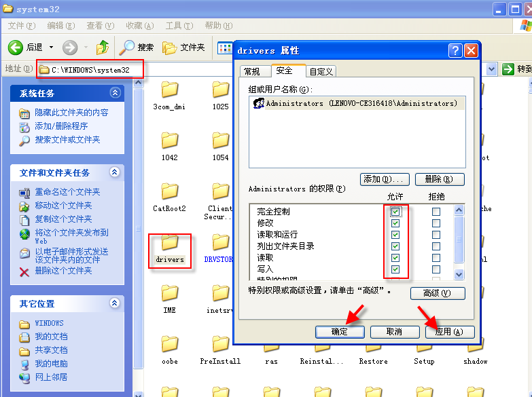
Task: Go up one folder level icon
Action: point(102,48)
